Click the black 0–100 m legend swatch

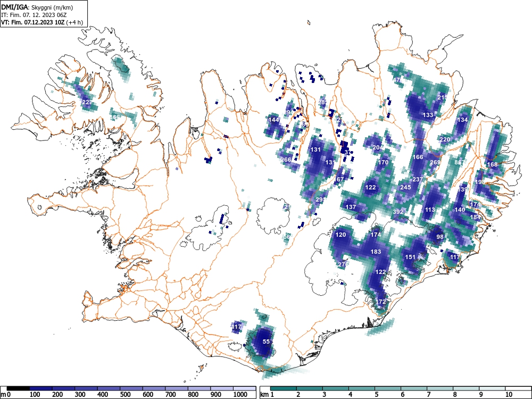click(18, 388)
